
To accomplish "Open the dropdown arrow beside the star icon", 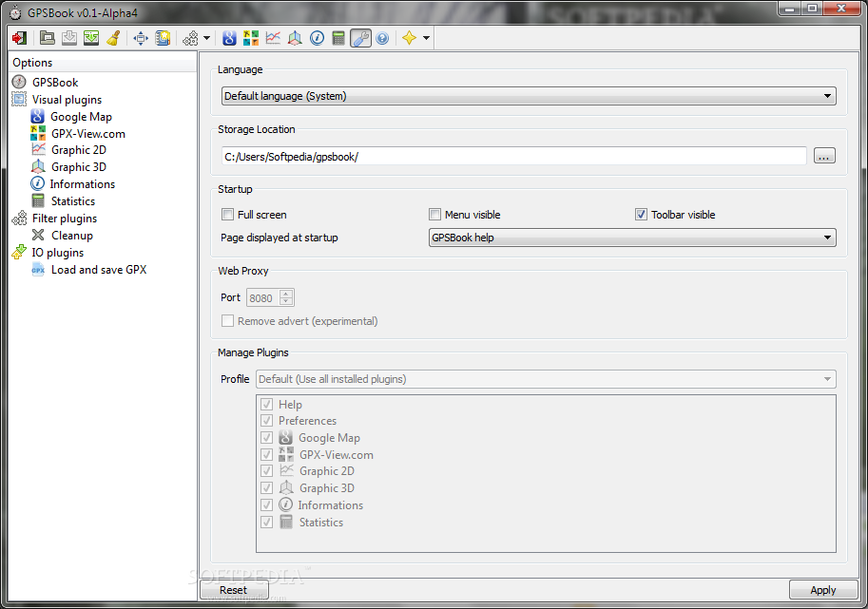I will click(x=426, y=38).
